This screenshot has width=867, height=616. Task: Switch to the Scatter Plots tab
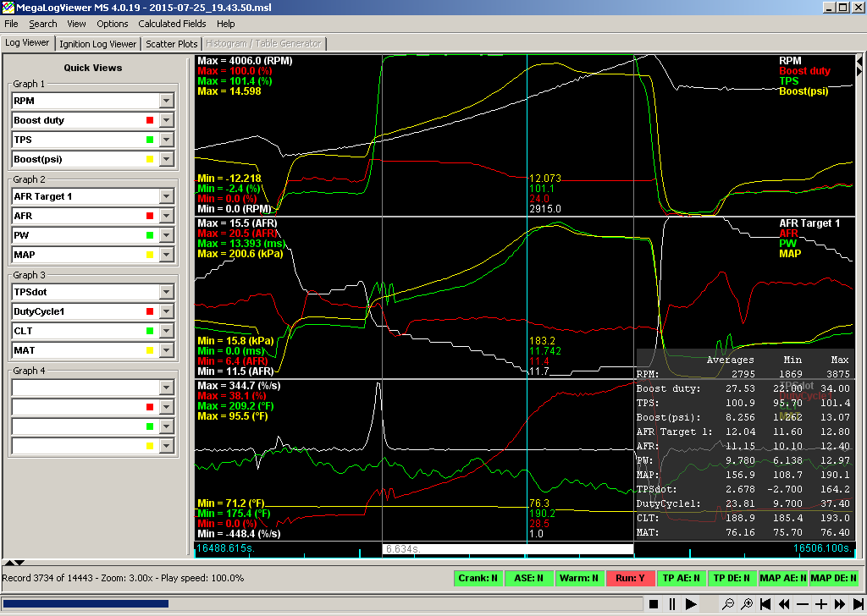click(x=172, y=44)
